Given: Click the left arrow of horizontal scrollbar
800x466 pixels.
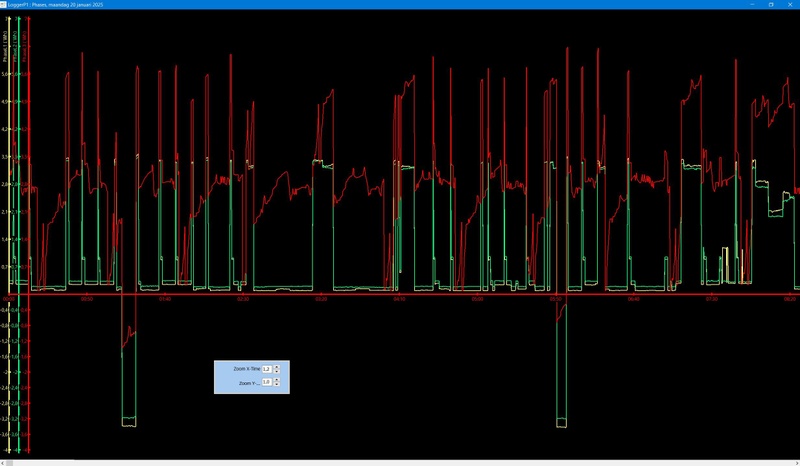Looking at the screenshot, I should pyautogui.click(x=3, y=463).
